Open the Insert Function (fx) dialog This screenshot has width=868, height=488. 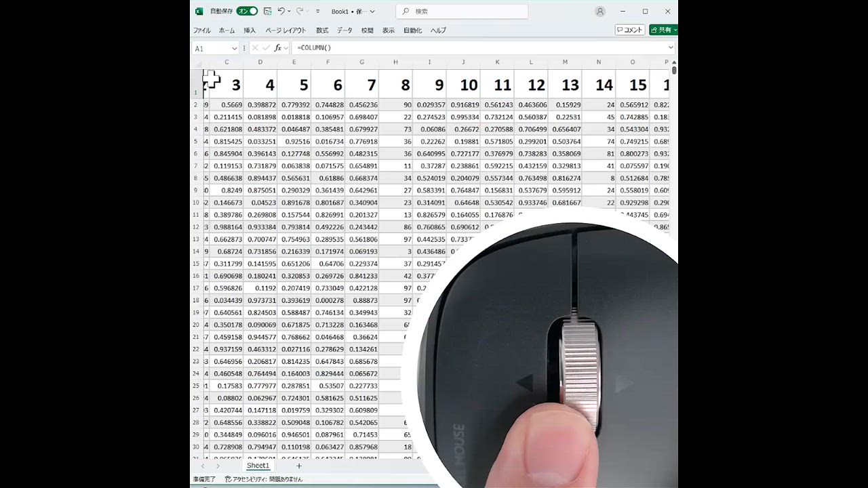tap(279, 47)
